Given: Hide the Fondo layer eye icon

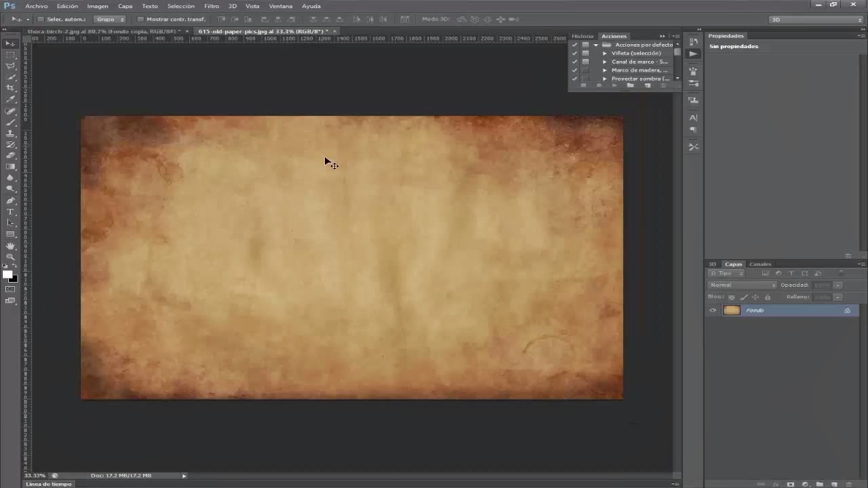Looking at the screenshot, I should click(x=713, y=310).
